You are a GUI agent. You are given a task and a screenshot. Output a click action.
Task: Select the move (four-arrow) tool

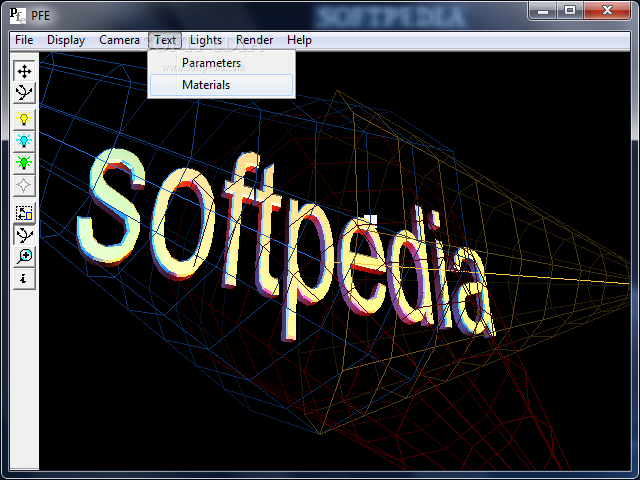pos(24,71)
